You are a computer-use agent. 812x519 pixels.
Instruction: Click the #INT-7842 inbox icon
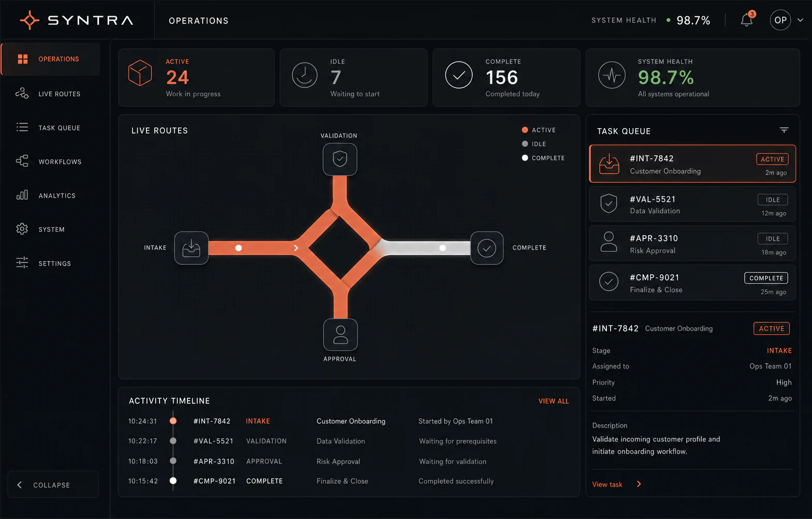[609, 164]
